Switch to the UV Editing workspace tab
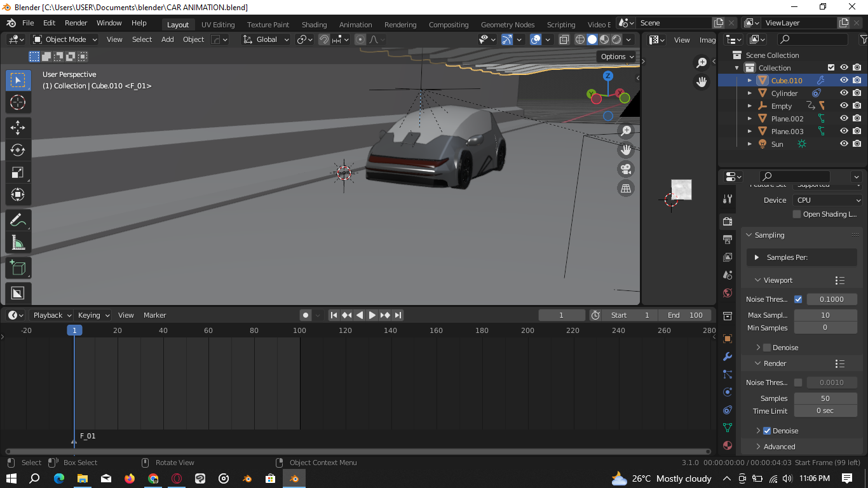This screenshot has width=868, height=488. pos(218,25)
